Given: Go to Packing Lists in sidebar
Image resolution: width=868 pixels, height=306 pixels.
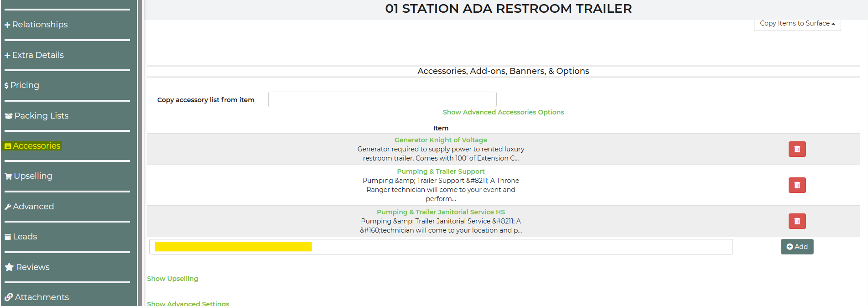Looking at the screenshot, I should [36, 116].
